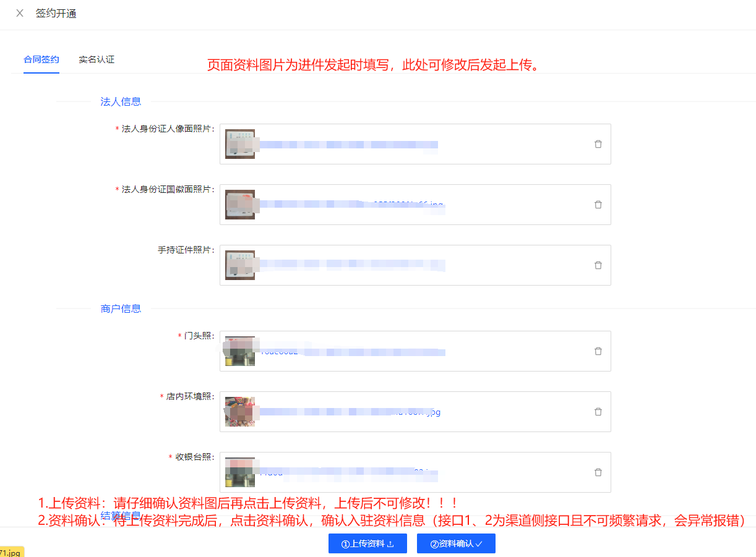Delete the 法人身份证国徽面照片 file

(x=598, y=205)
